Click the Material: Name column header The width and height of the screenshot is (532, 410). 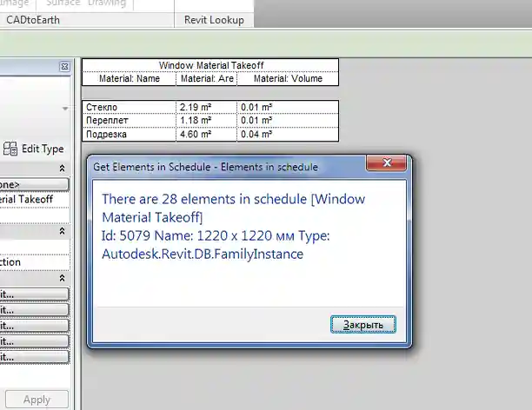coord(129,78)
